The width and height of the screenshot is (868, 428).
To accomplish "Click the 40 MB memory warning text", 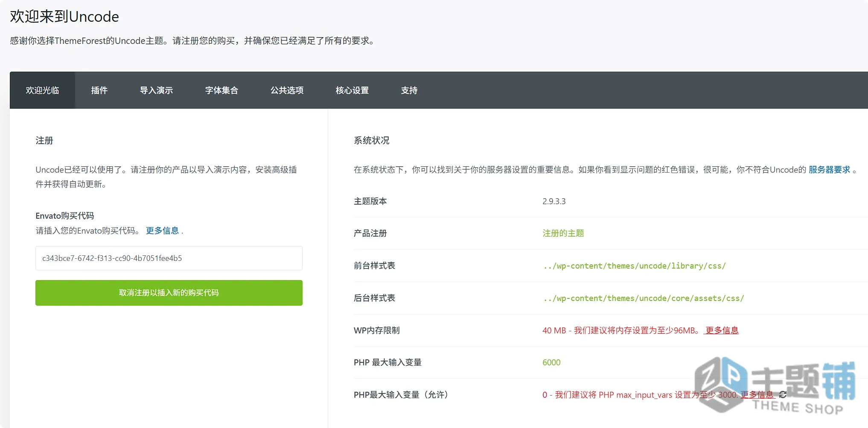I will click(x=621, y=330).
